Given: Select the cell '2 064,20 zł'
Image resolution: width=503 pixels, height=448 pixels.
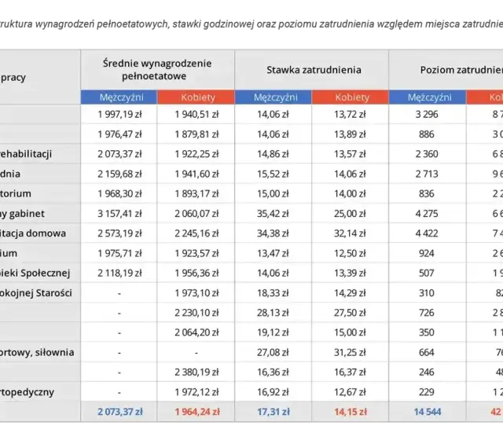Looking at the screenshot, I should [x=196, y=332].
